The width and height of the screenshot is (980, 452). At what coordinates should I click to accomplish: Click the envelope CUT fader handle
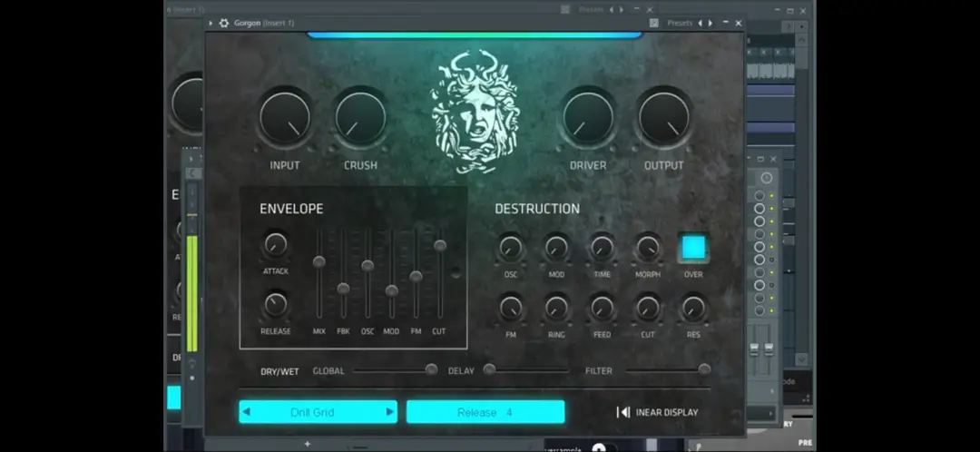[x=440, y=246]
